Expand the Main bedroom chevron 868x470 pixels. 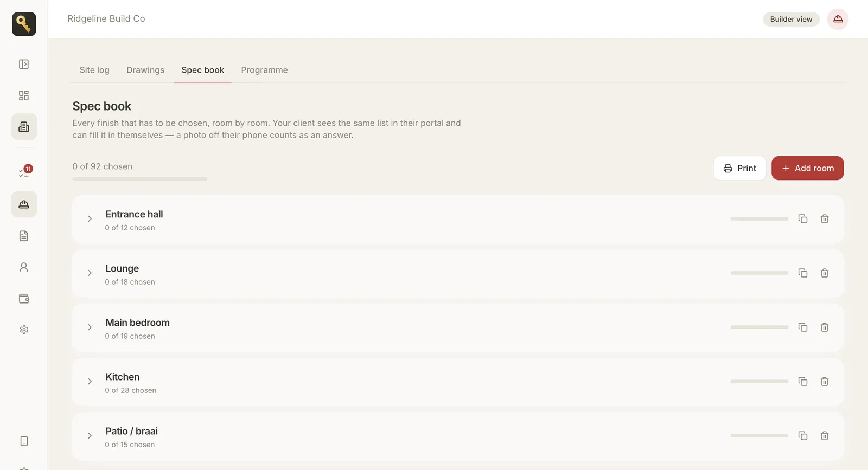pos(90,327)
